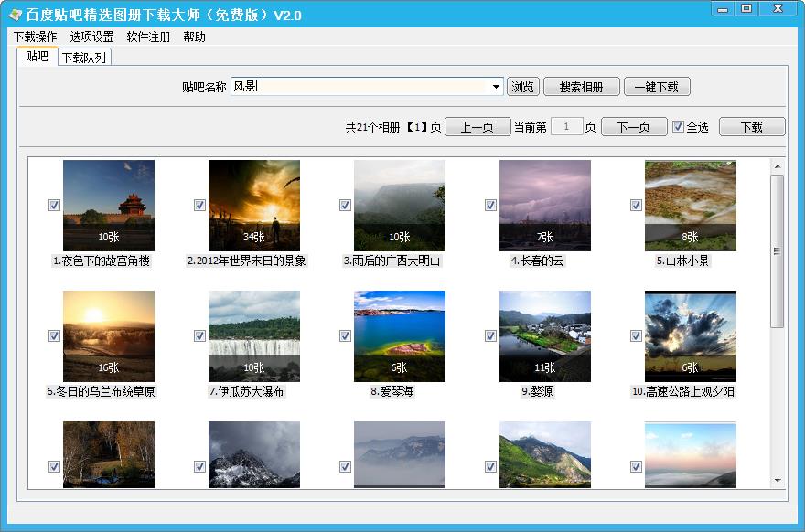
Task: Click the 搜索相册 button
Action: coord(581,87)
